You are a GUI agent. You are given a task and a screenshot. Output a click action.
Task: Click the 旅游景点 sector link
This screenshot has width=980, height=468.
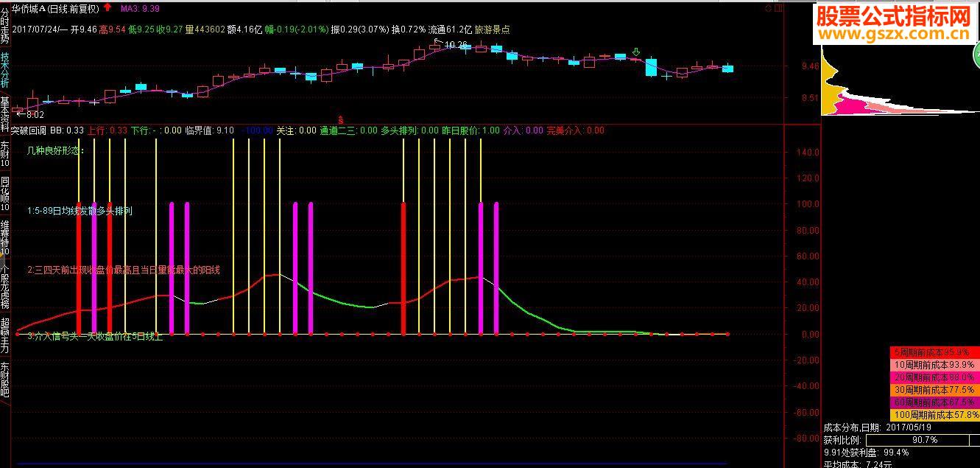pyautogui.click(x=492, y=30)
